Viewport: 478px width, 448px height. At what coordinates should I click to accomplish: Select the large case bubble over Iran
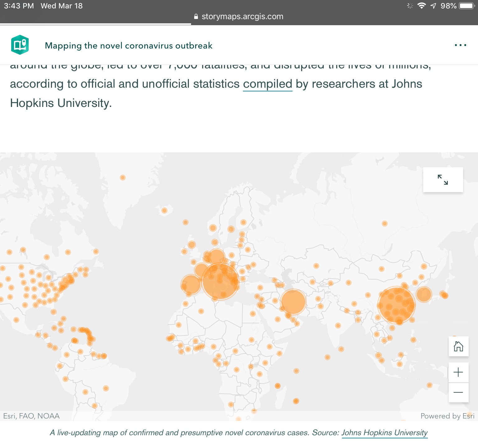293,302
